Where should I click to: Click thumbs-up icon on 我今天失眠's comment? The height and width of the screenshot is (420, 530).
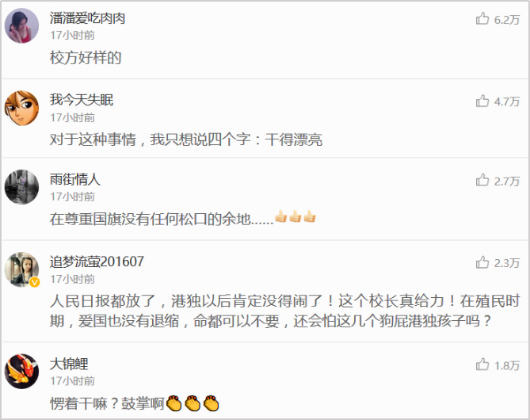482,101
